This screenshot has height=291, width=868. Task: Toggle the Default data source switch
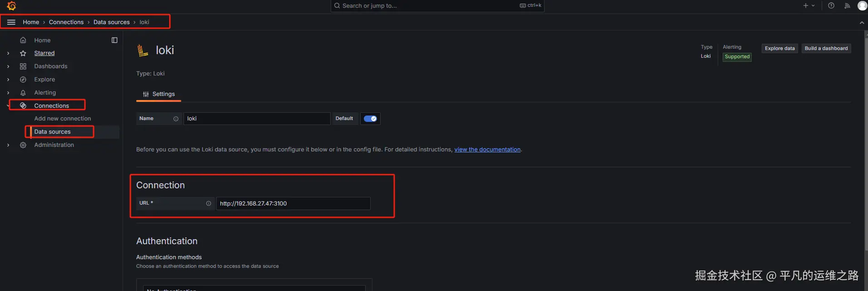pos(370,119)
